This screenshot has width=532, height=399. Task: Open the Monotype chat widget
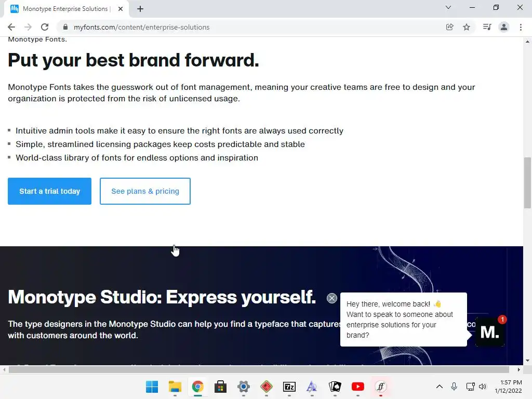tap(489, 332)
